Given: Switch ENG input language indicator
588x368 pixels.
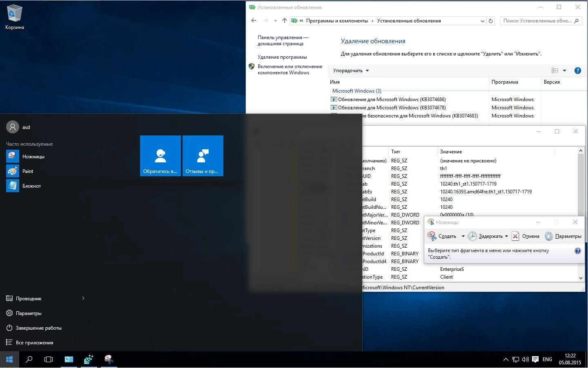Looking at the screenshot, I should click(x=547, y=359).
